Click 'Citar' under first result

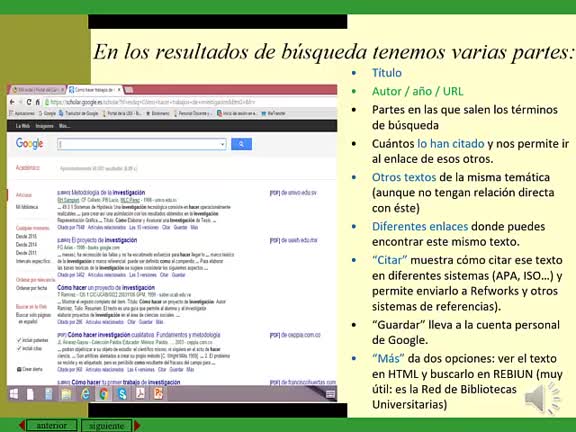pyautogui.click(x=166, y=227)
